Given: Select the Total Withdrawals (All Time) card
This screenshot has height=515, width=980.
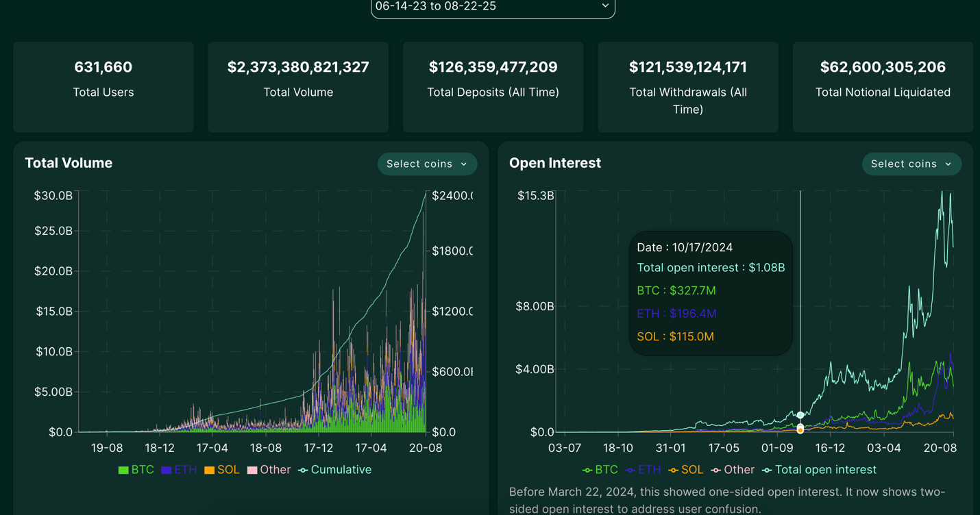Looking at the screenshot, I should point(687,87).
